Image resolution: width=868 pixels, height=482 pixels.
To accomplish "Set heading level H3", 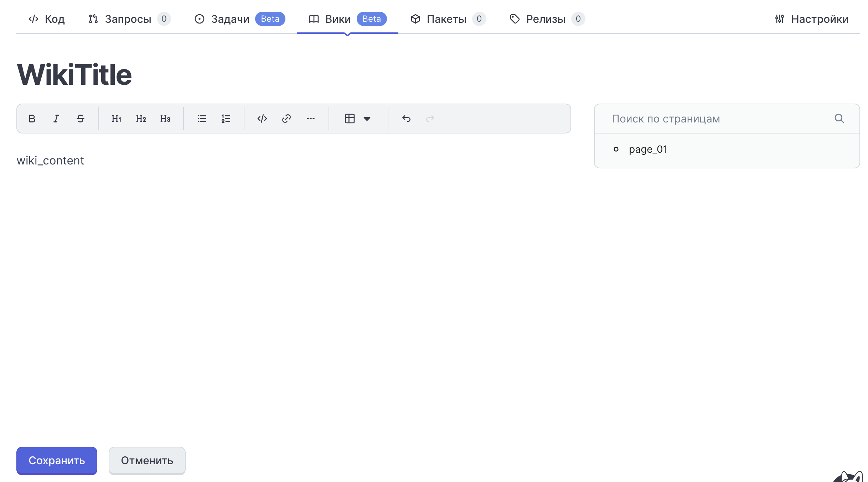I will [165, 119].
